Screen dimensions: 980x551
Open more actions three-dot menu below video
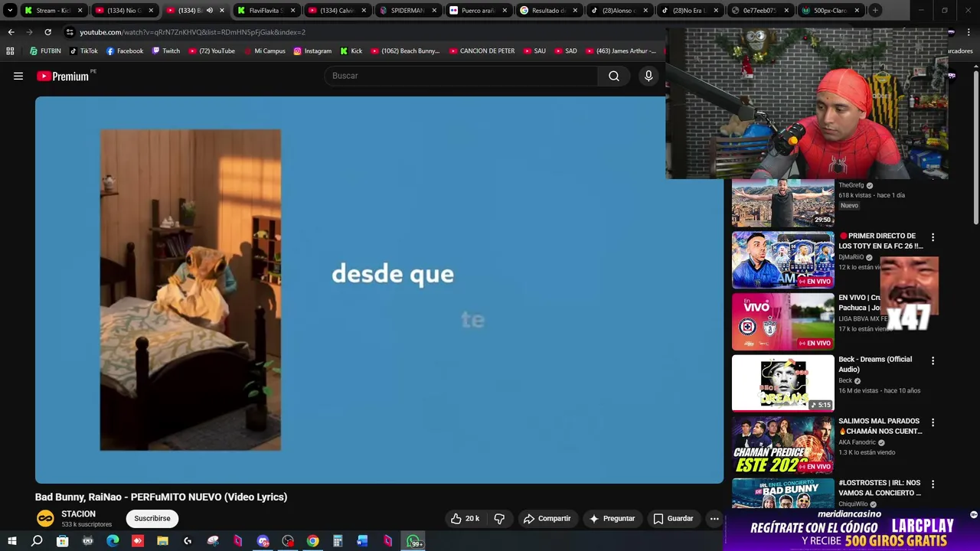(714, 518)
